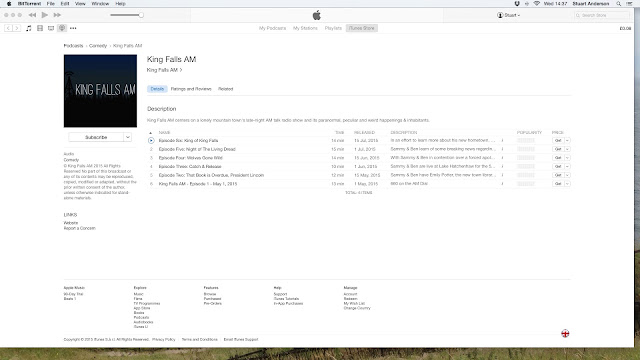Open the Related tab
640x360 pixels.
click(x=225, y=89)
